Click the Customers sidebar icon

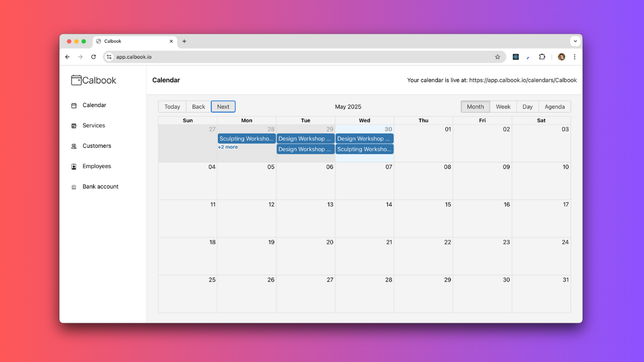pos(74,146)
